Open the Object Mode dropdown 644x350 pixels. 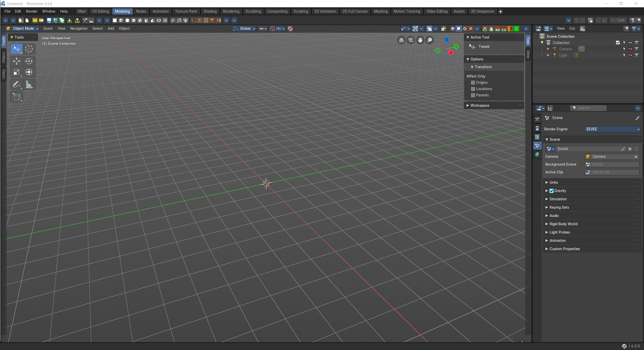(x=22, y=28)
